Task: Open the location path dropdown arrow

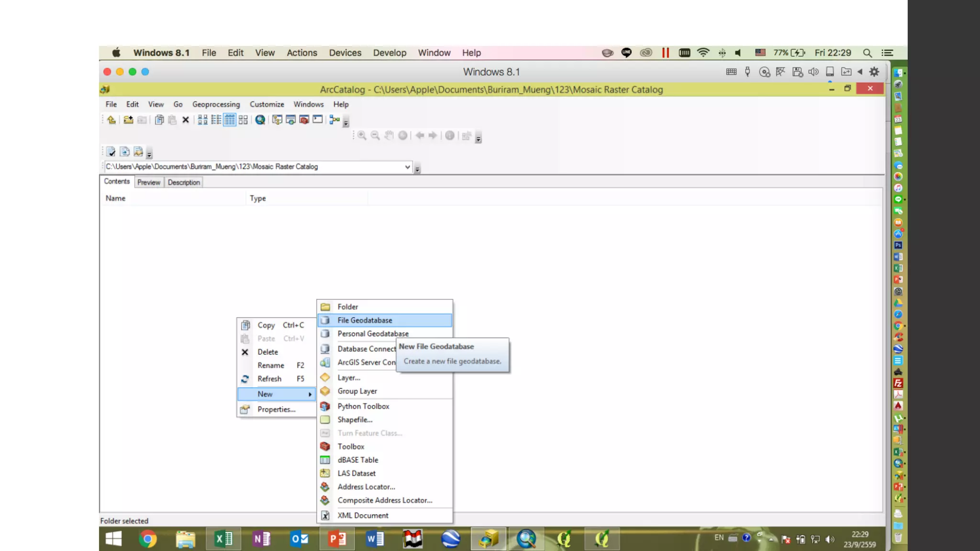Action: click(407, 167)
